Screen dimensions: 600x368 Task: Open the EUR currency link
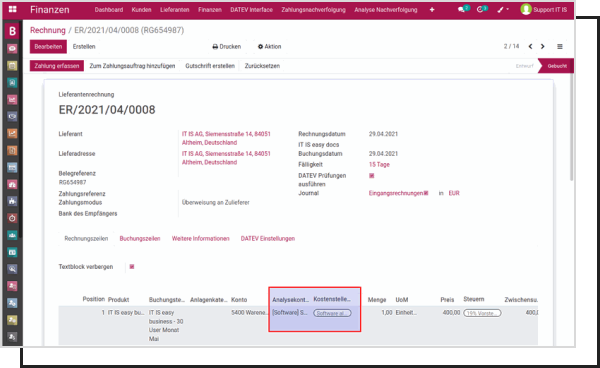[x=454, y=193]
